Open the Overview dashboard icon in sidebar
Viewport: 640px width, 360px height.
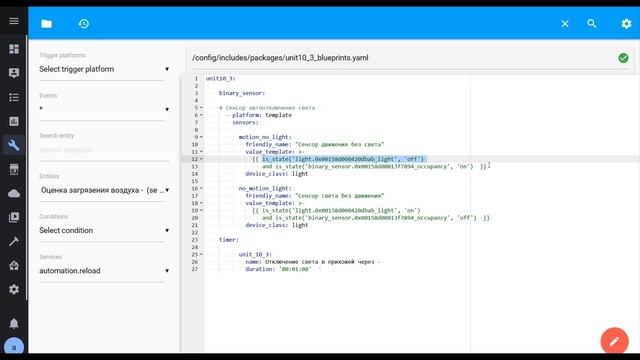pyautogui.click(x=14, y=49)
